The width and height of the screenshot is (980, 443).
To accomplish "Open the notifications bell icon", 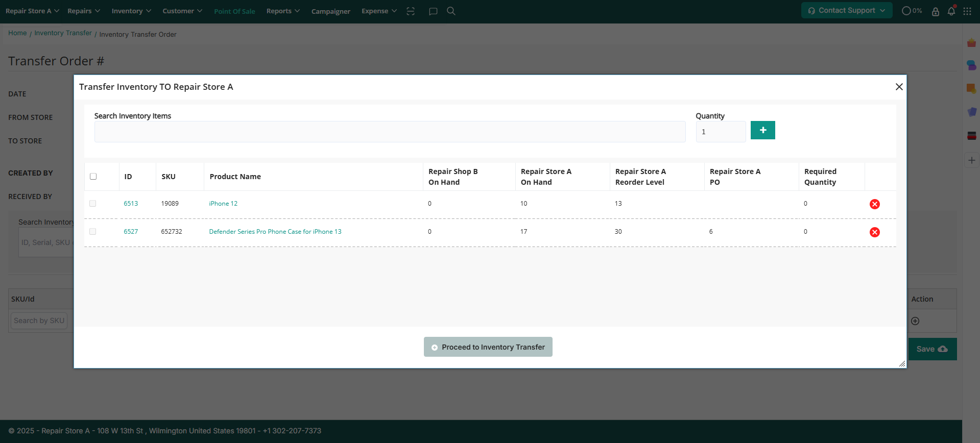I will [x=951, y=11].
